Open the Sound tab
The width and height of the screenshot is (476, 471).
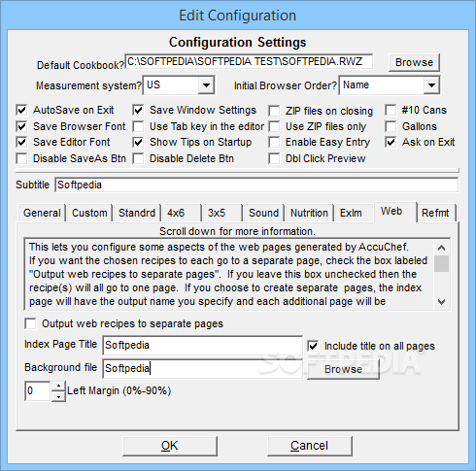pyautogui.click(x=263, y=213)
